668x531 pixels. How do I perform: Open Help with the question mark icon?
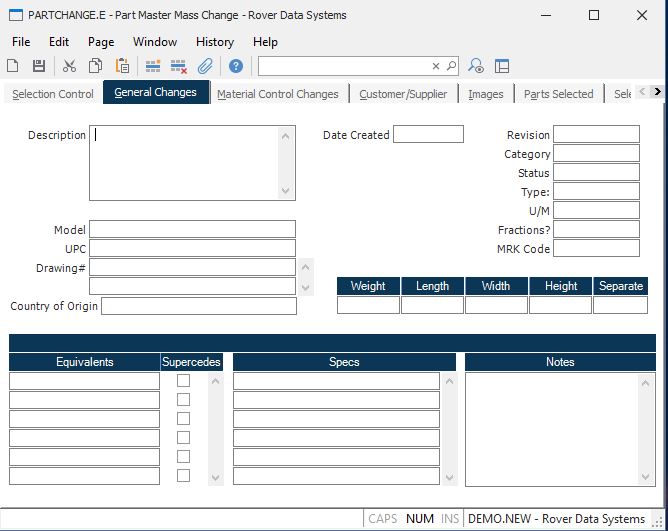pyautogui.click(x=236, y=66)
